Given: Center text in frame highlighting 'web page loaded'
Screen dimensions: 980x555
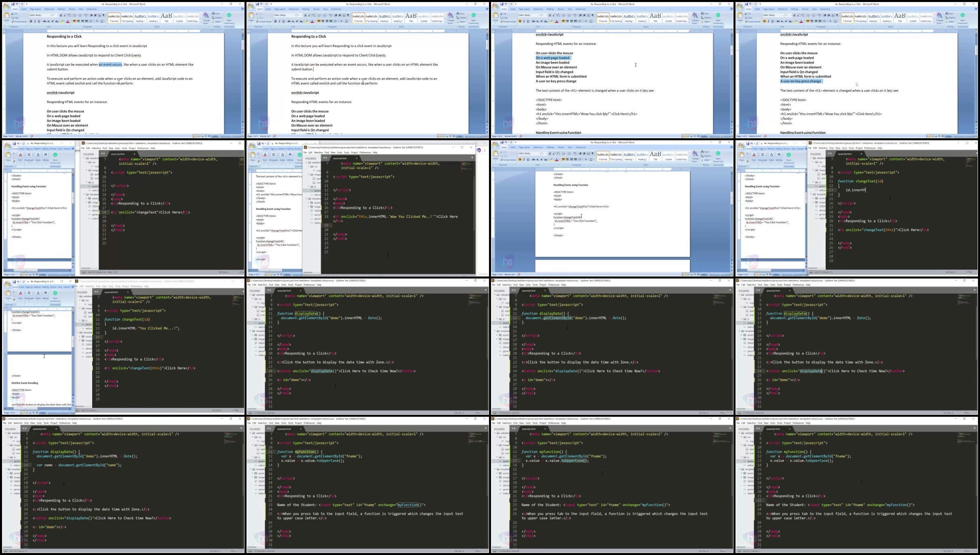Looking at the screenshot, I should tap(568, 21).
